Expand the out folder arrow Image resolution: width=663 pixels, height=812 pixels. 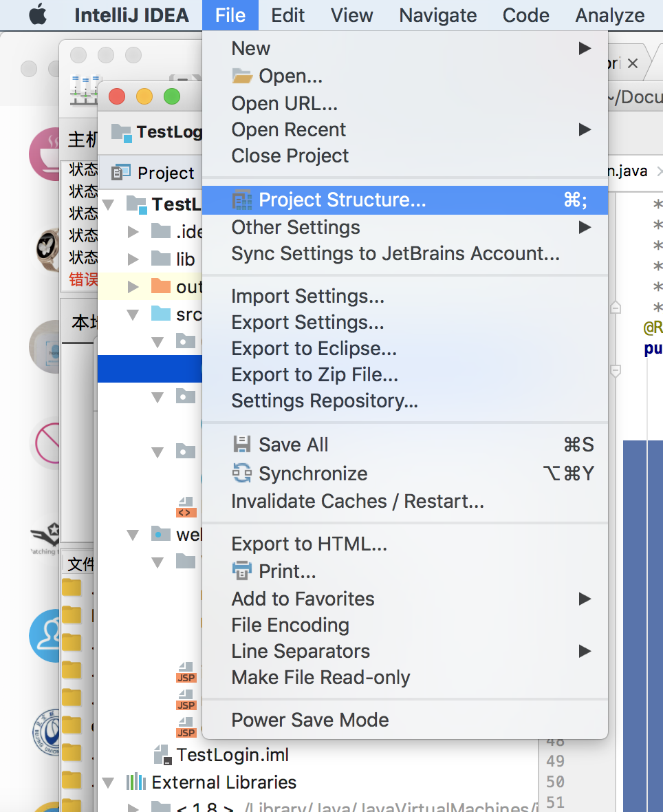(x=133, y=286)
